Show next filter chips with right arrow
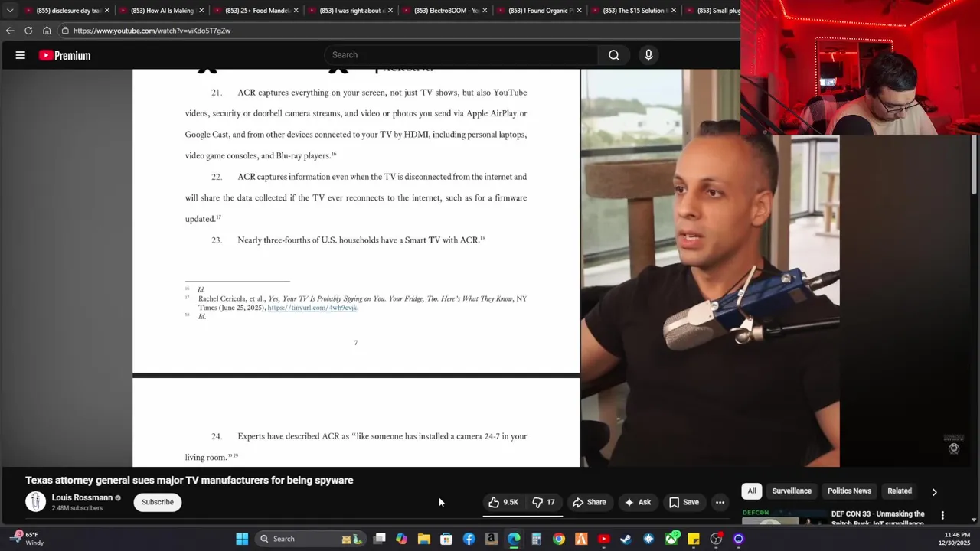The image size is (980, 551). [x=934, y=491]
